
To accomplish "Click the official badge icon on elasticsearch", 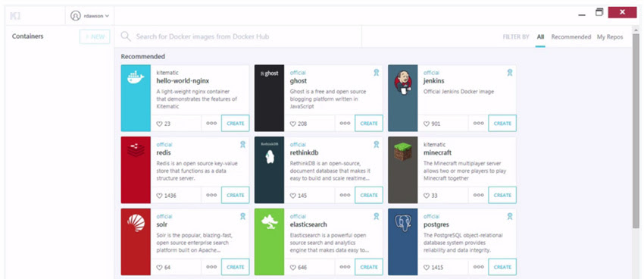I will click(x=376, y=217).
